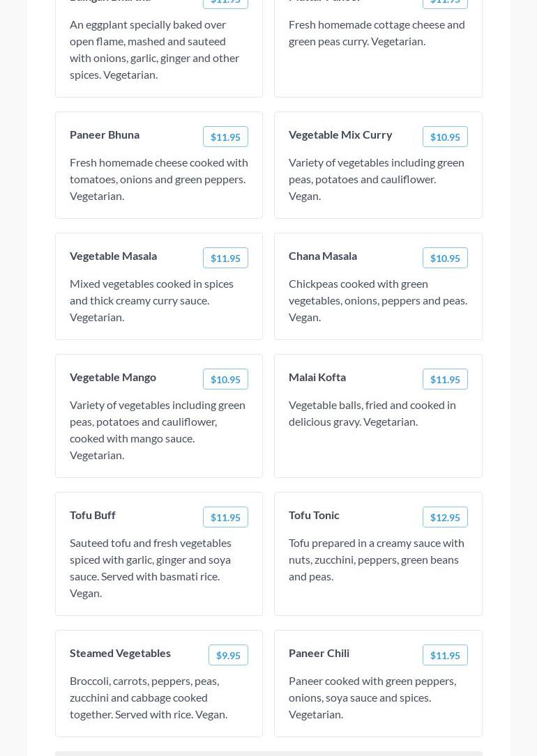Open the Paneer Bhuna item title

(105, 134)
